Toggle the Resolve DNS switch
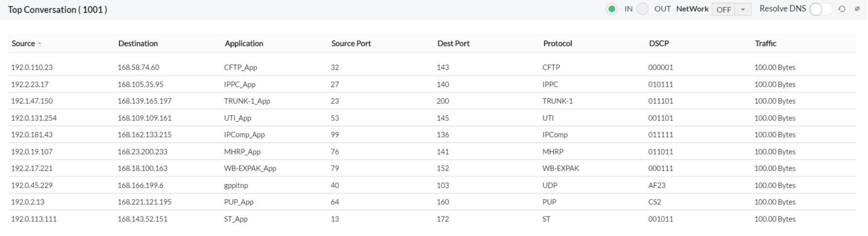The image size is (868, 236). coord(820,9)
